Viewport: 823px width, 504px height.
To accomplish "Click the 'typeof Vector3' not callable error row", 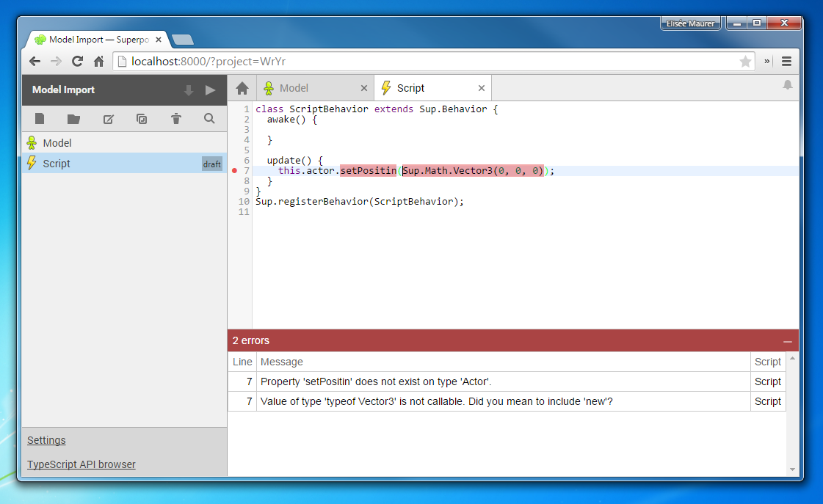I will (x=507, y=401).
